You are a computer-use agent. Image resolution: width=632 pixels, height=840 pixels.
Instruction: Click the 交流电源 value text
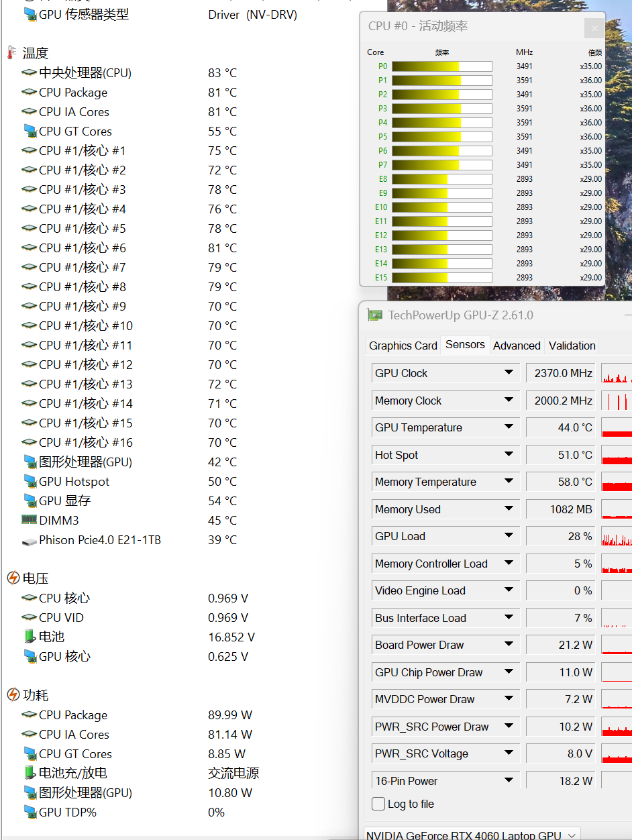click(233, 773)
